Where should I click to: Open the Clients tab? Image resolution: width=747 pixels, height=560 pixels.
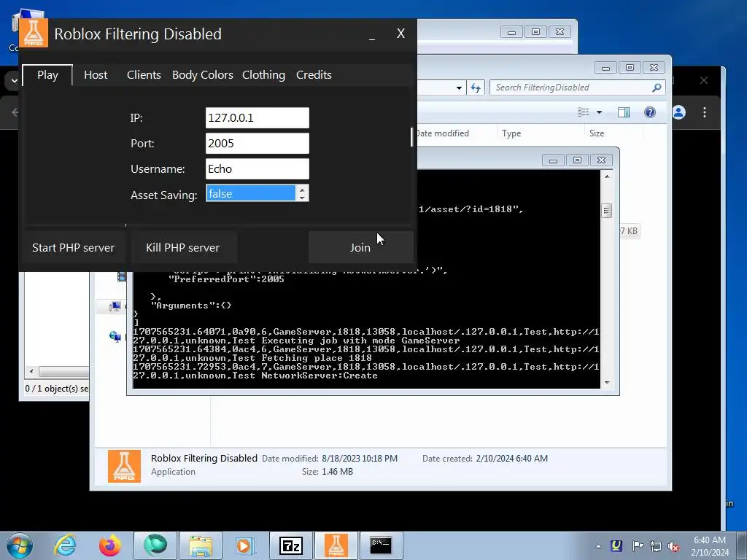(x=144, y=75)
